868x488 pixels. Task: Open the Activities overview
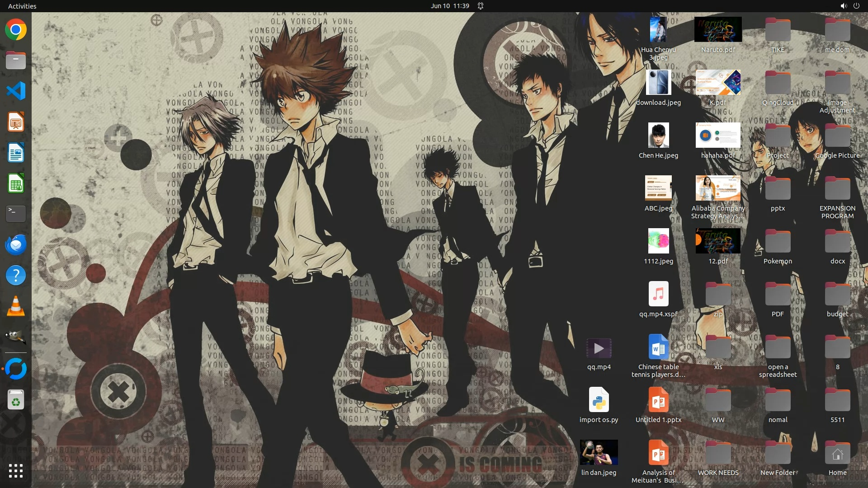point(22,6)
